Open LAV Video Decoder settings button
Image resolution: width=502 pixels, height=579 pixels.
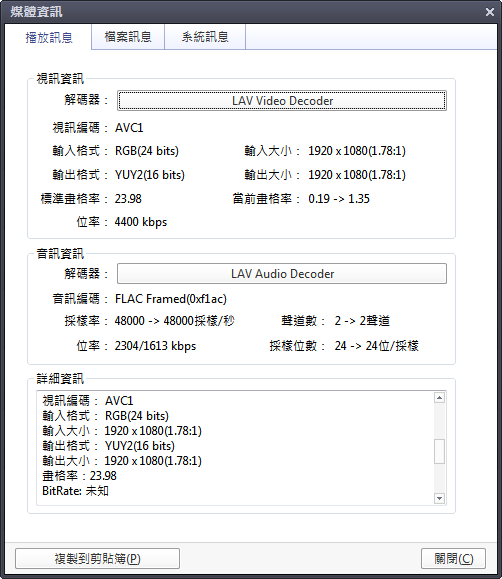(x=282, y=100)
